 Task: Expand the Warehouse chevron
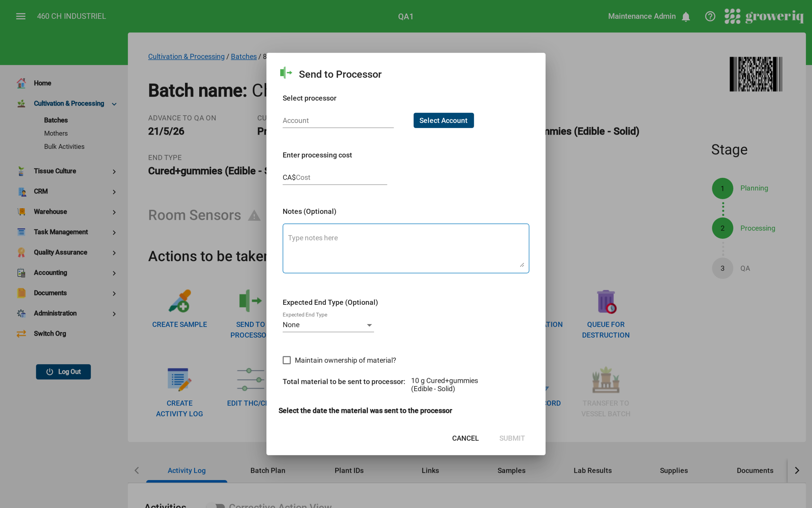(114, 212)
